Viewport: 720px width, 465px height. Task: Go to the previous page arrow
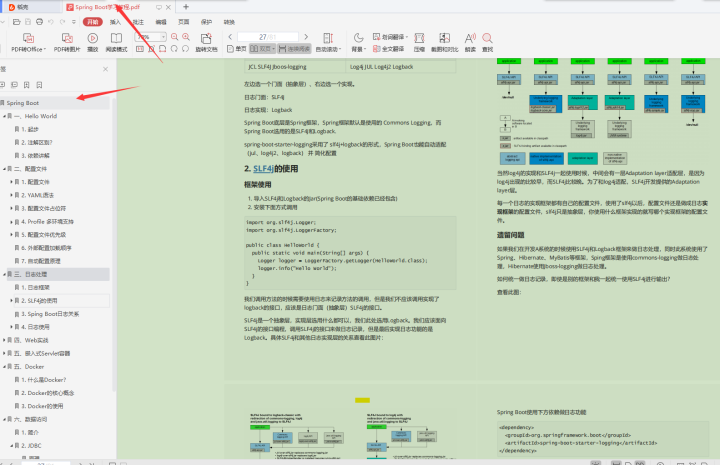(230, 37)
